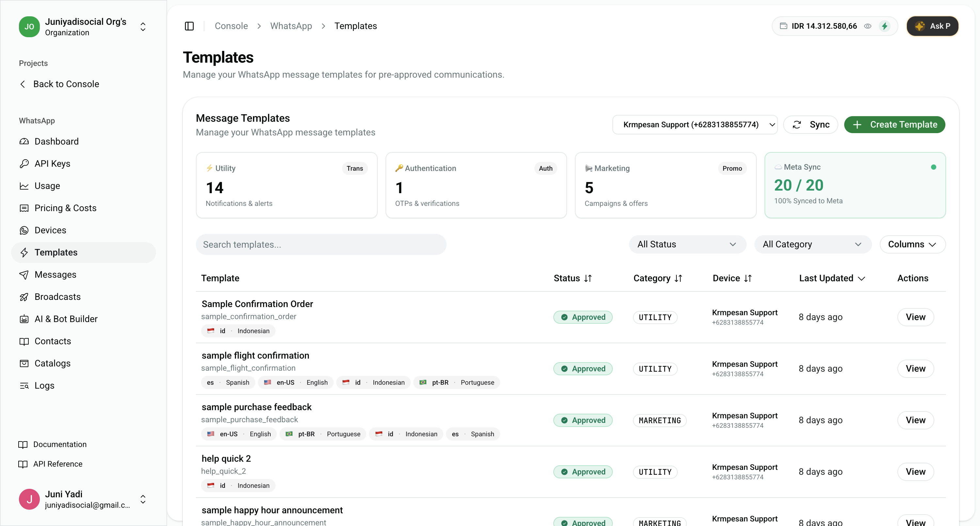Click the Back to Console arrow
Image resolution: width=980 pixels, height=526 pixels.
23,84
